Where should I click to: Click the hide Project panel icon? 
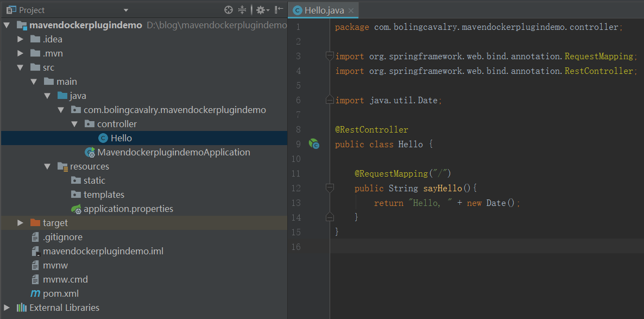(x=279, y=10)
